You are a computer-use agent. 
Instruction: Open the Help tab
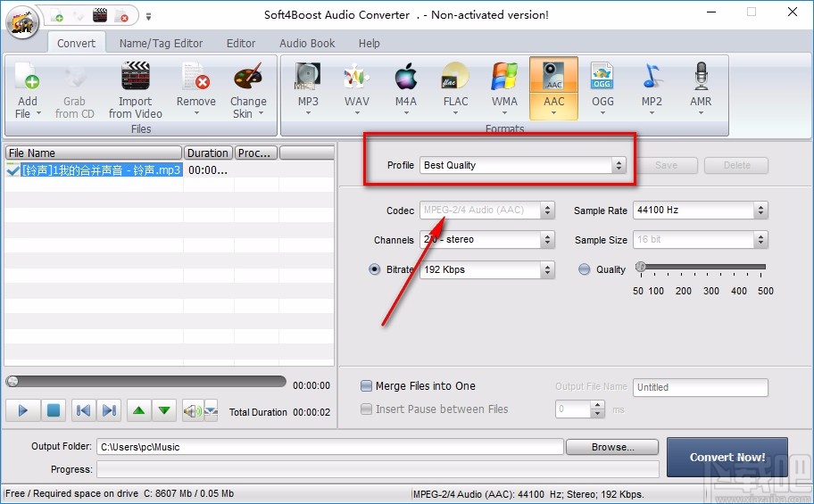pyautogui.click(x=370, y=43)
